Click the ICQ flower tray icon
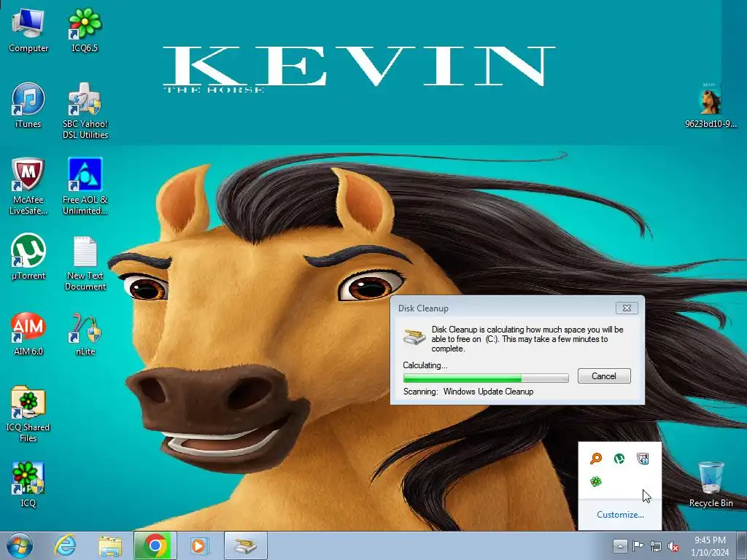Image resolution: width=747 pixels, height=560 pixels. click(596, 482)
